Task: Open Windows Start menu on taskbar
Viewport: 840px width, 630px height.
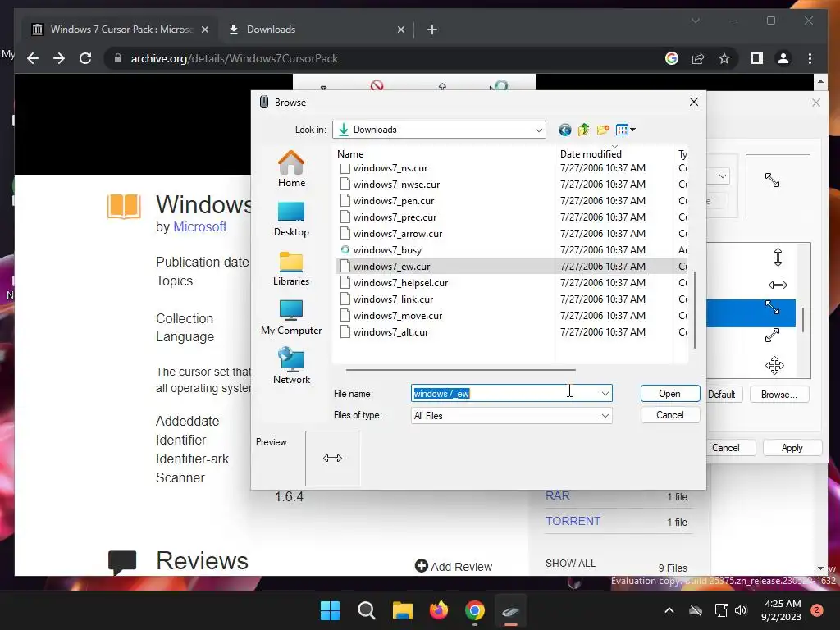Action: tap(330, 610)
